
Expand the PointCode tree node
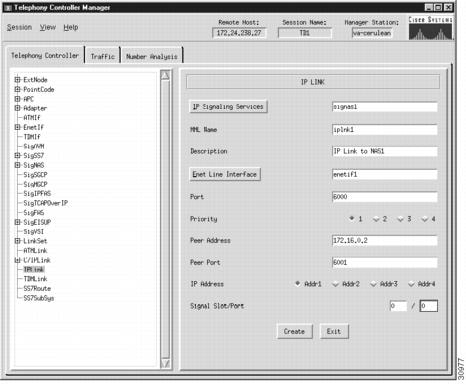(x=17, y=89)
